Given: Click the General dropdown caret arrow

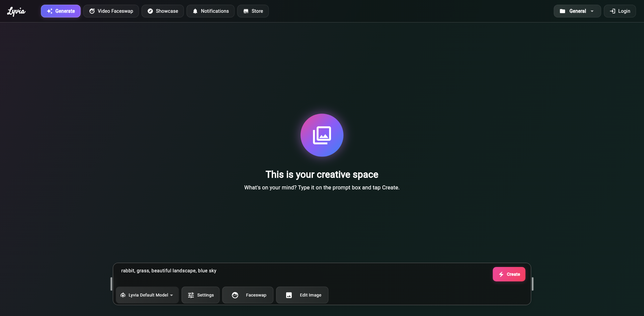Looking at the screenshot, I should coord(592,11).
